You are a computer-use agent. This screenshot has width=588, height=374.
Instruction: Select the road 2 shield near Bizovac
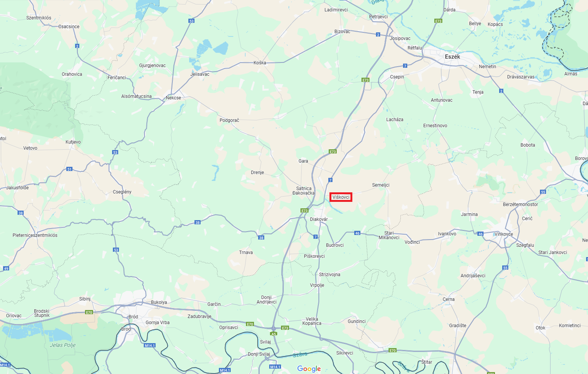pyautogui.click(x=378, y=35)
